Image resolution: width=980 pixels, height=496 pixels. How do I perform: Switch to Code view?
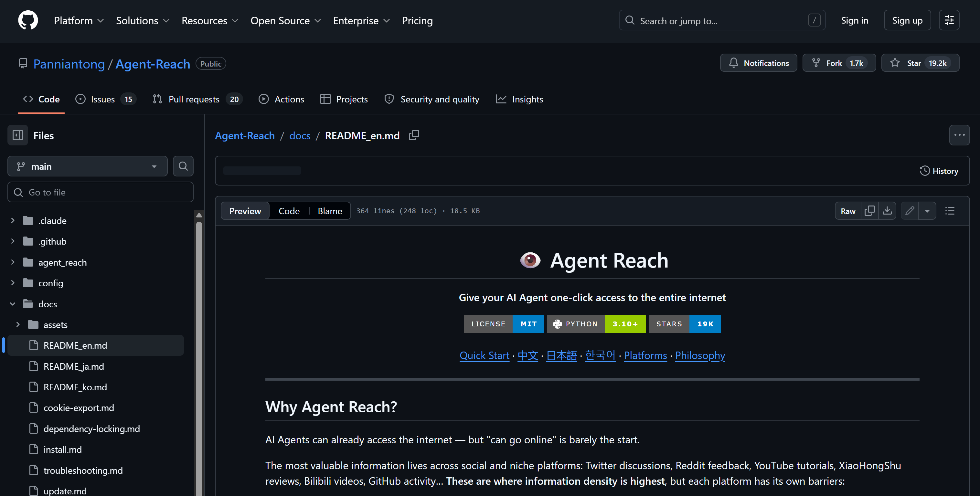289,211
